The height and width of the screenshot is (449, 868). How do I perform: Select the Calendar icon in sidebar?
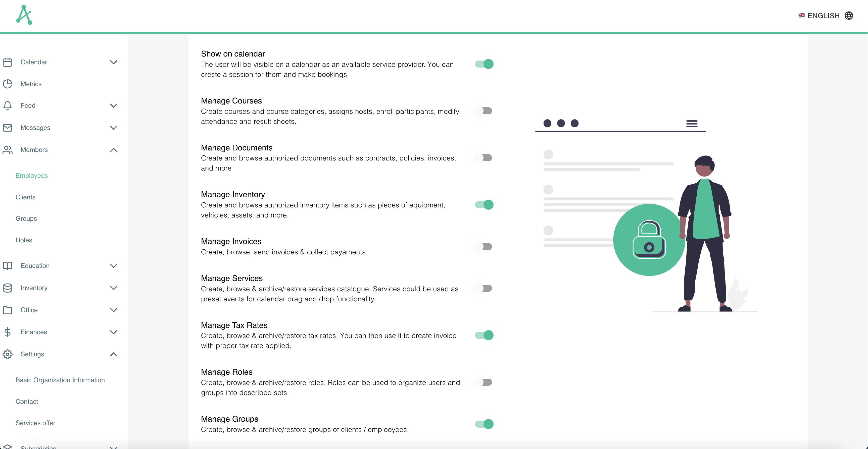[x=8, y=62]
